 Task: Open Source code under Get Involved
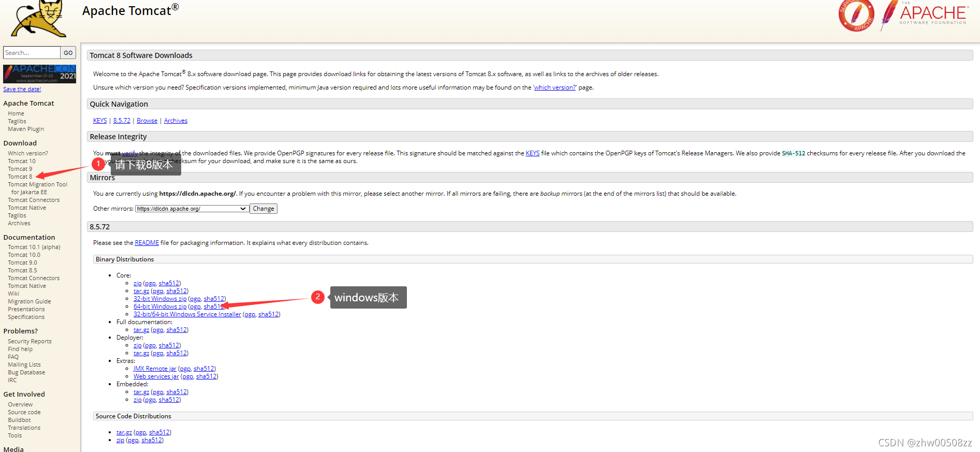(x=24, y=412)
